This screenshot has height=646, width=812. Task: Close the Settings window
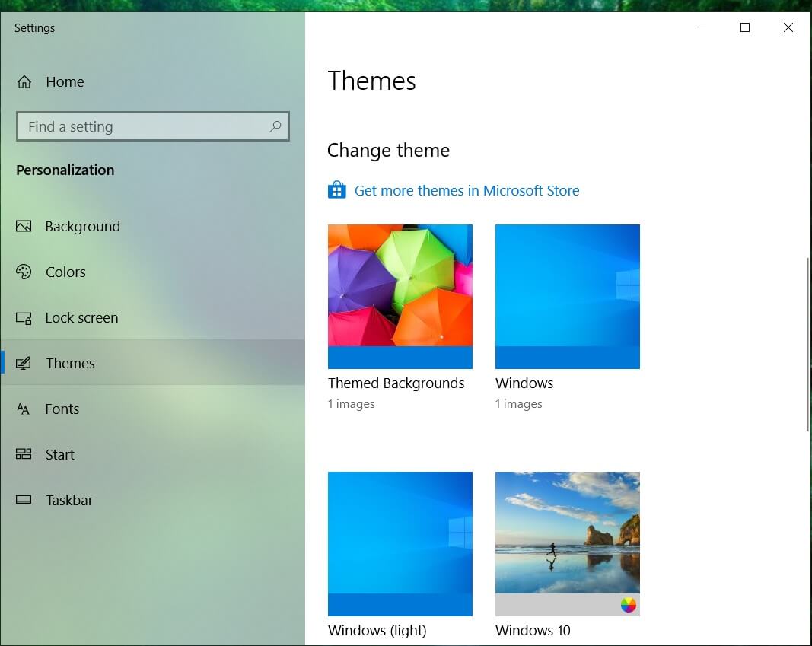coord(788,27)
